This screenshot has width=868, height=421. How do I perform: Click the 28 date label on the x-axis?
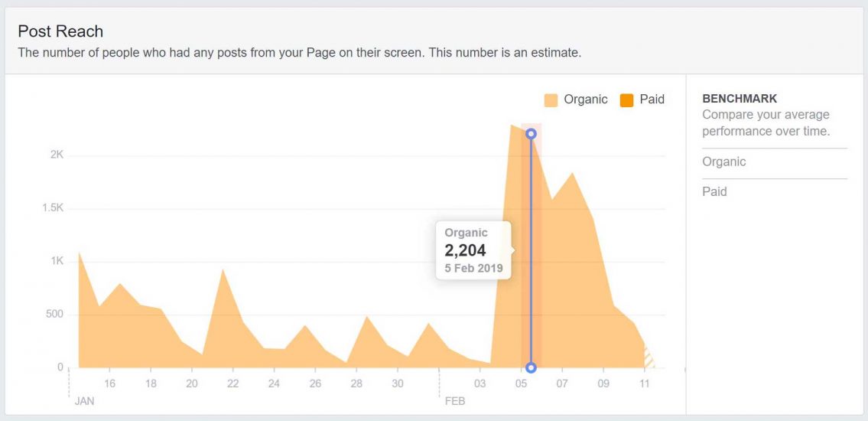pos(356,384)
